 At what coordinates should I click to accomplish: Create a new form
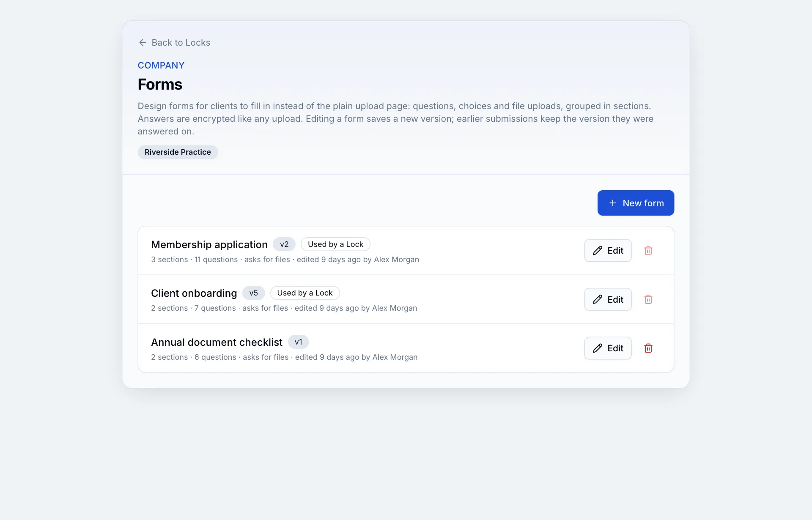pos(636,203)
